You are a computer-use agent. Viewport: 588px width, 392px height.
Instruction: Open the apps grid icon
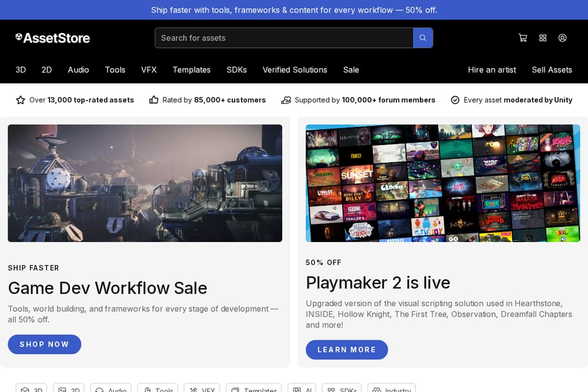[x=543, y=38]
